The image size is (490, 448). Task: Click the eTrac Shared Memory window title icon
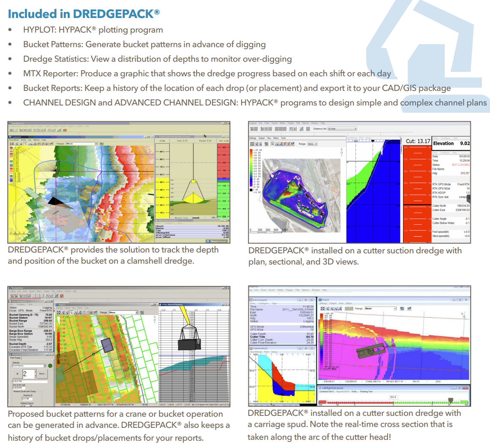(x=160, y=304)
